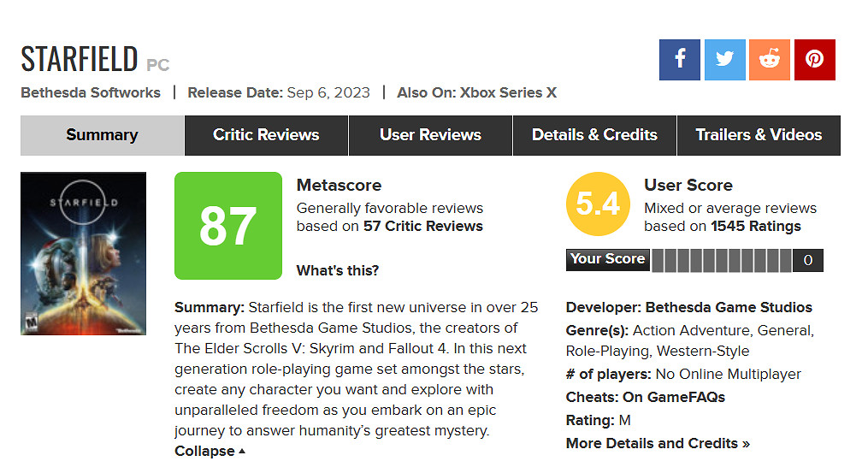The height and width of the screenshot is (467, 868).
Task: Click the Xbox Series X platform link
Action: [x=508, y=92]
